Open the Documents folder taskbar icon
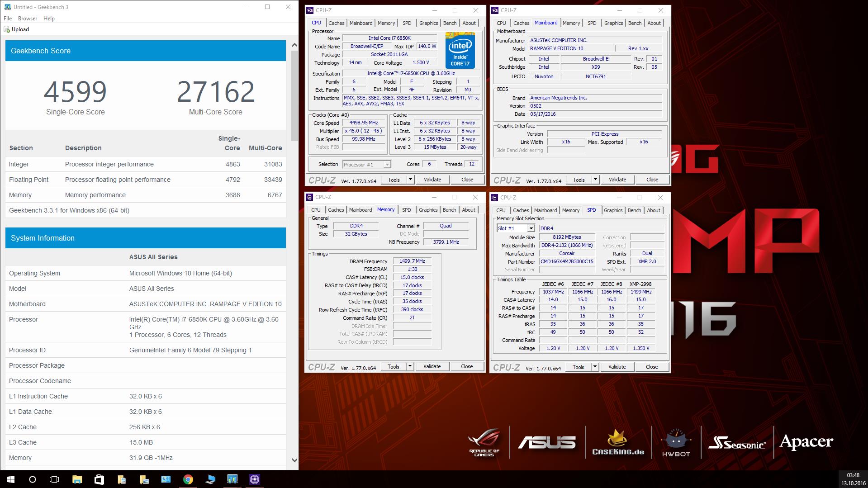The width and height of the screenshot is (868, 488). [121, 479]
